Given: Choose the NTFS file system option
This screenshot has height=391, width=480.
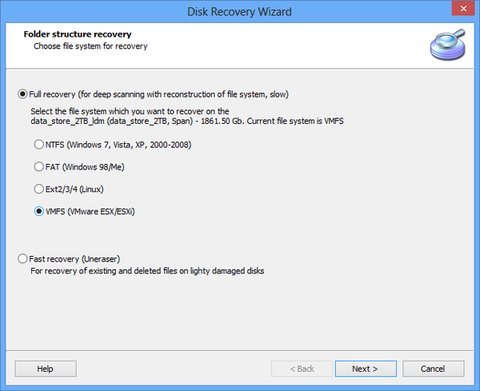Looking at the screenshot, I should tap(39, 144).
